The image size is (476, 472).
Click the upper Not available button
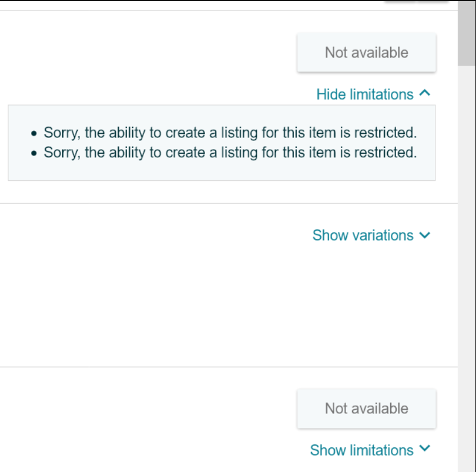[367, 52]
